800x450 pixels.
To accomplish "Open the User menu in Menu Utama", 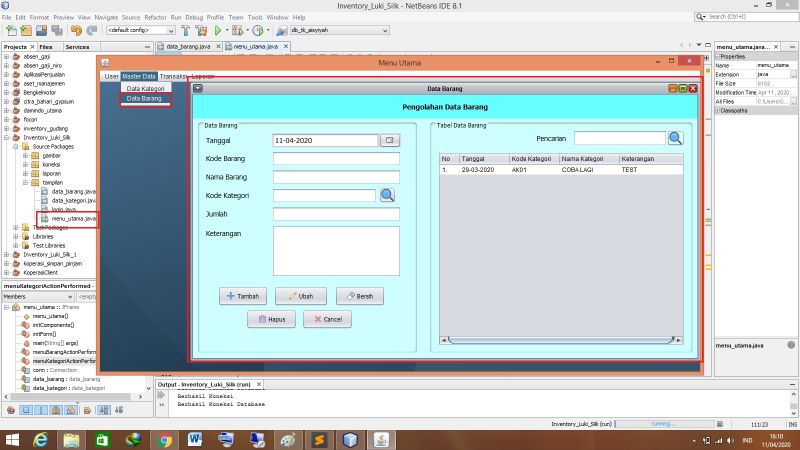I will 111,77.
